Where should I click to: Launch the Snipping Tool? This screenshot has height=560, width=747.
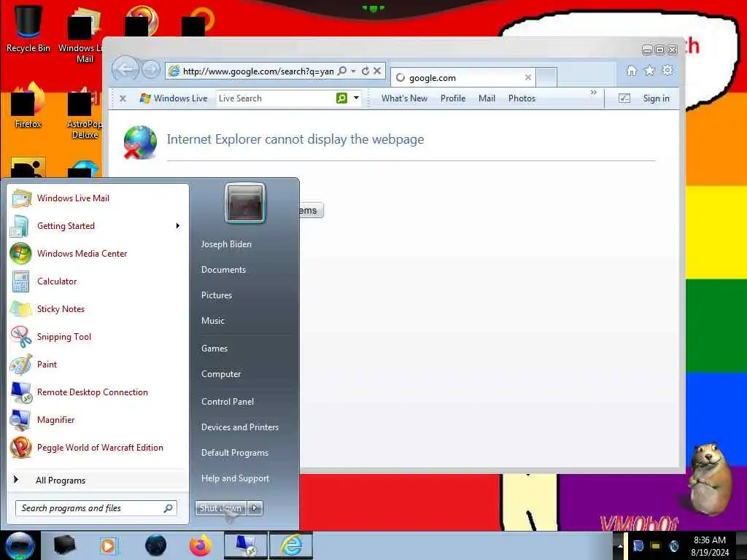point(98,336)
